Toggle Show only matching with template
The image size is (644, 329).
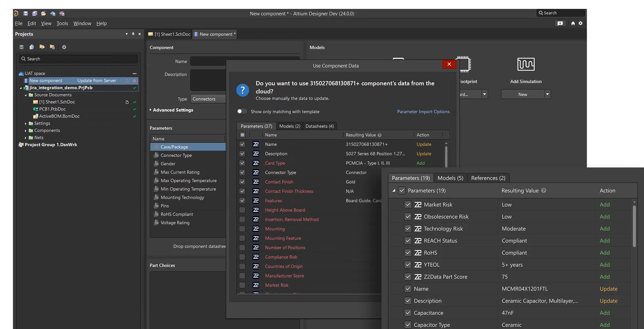[242, 112]
